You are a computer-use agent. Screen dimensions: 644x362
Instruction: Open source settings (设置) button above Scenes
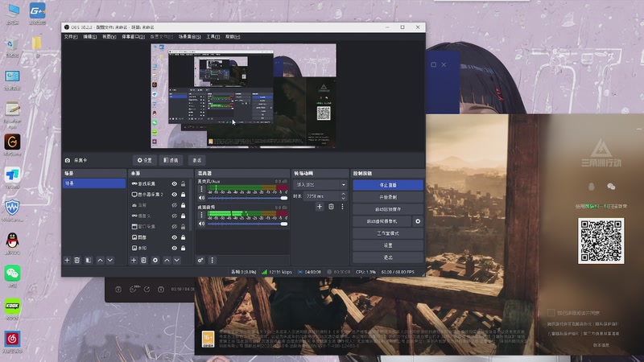pyautogui.click(x=145, y=160)
